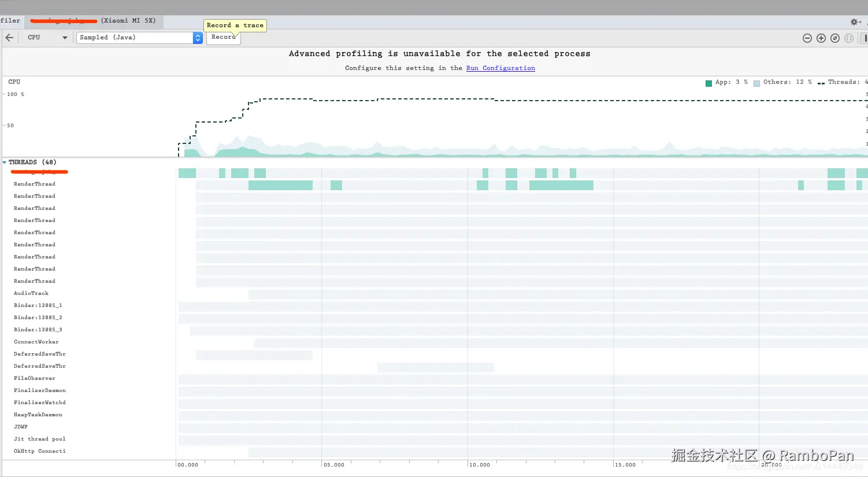Click the 00.000 timeline start tick

tap(188, 465)
